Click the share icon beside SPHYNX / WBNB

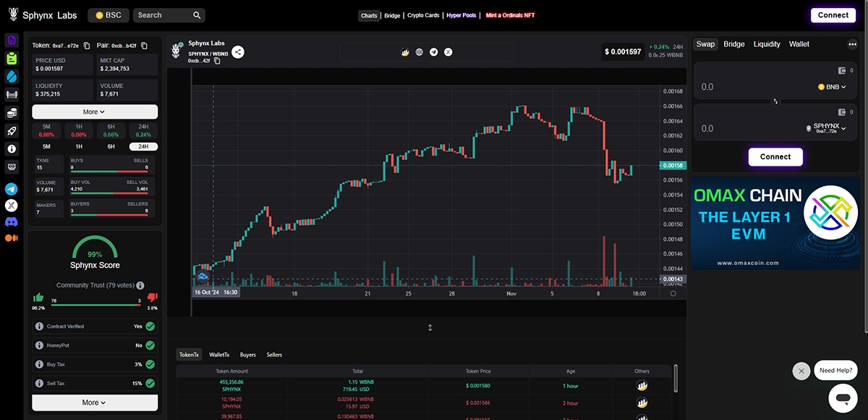click(x=238, y=52)
